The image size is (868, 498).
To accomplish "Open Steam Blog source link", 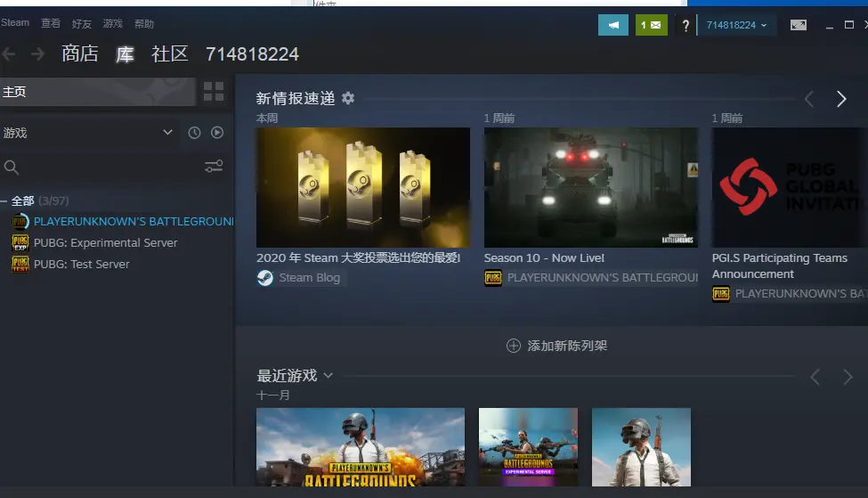I will pos(310,278).
